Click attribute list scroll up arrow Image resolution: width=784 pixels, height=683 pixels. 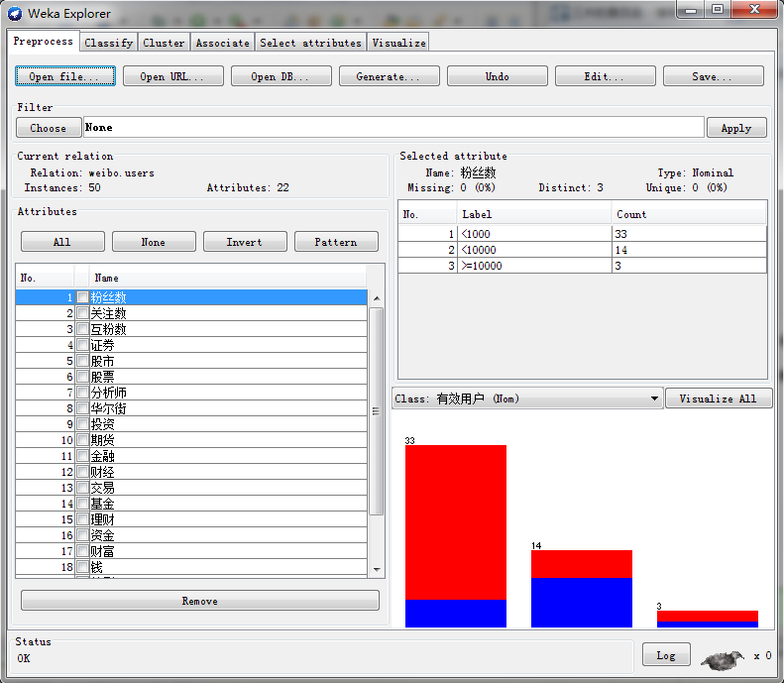(x=377, y=298)
